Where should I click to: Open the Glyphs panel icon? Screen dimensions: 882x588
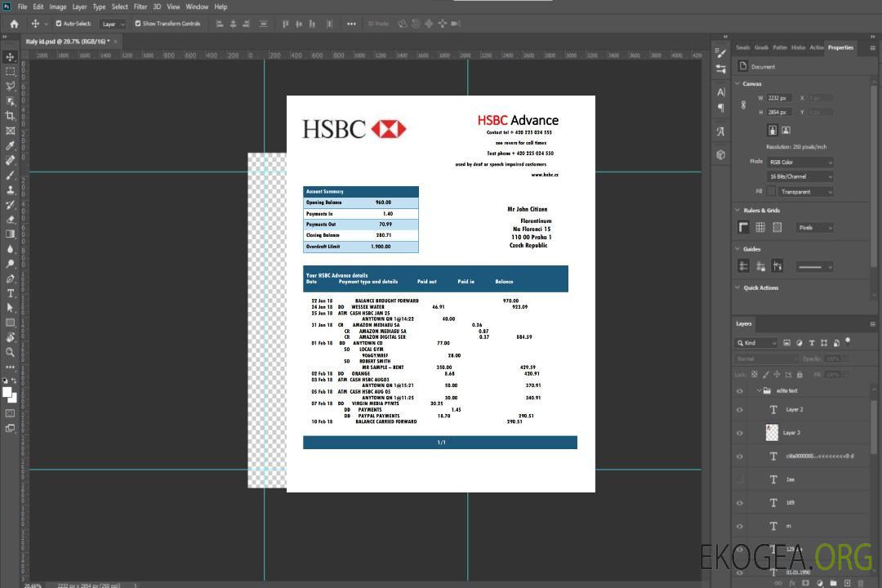point(721,131)
